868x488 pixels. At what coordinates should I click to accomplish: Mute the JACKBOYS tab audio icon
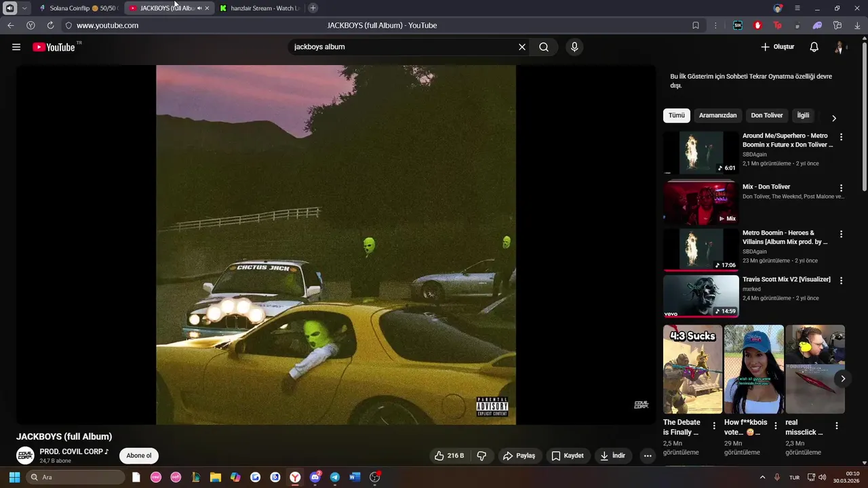[x=199, y=8]
